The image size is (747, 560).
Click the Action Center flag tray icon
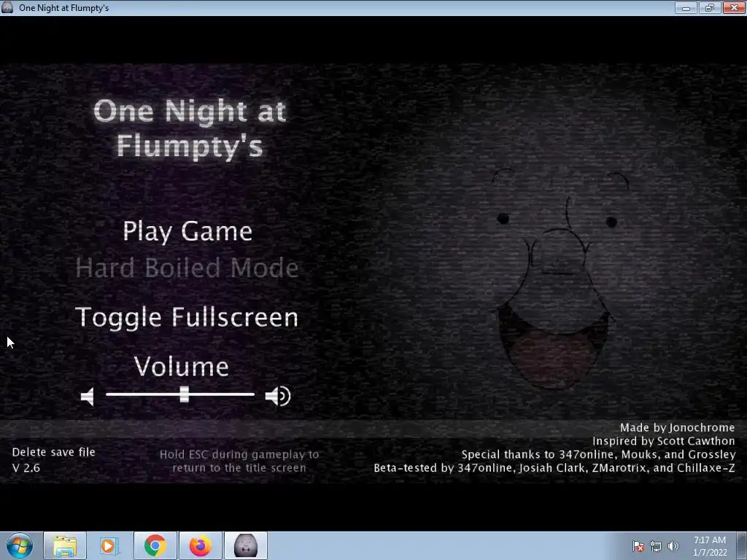pos(638,546)
